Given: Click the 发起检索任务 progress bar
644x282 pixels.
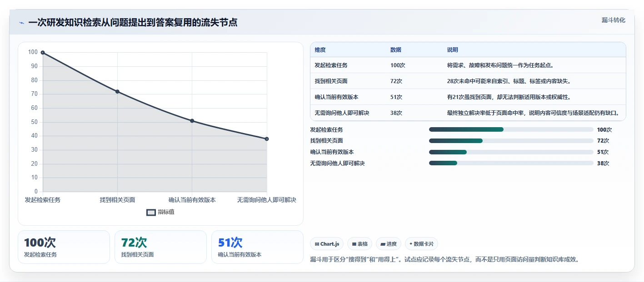Looking at the screenshot, I should [x=511, y=129].
